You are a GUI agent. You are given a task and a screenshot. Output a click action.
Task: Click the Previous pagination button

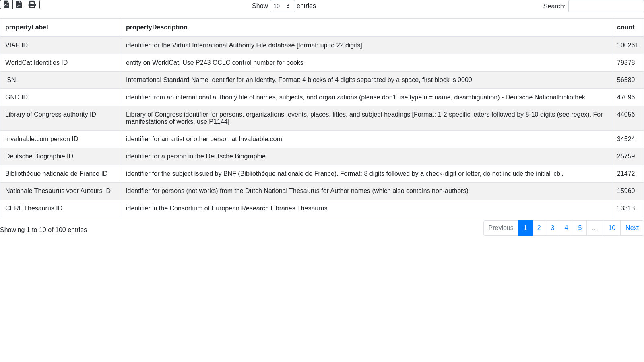501,228
